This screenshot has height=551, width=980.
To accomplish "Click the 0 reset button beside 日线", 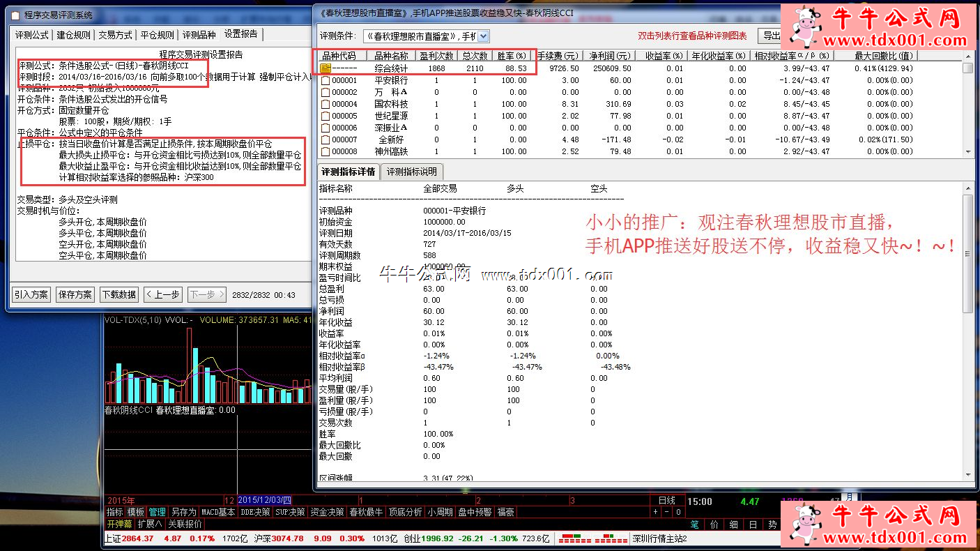I will click(x=678, y=512).
